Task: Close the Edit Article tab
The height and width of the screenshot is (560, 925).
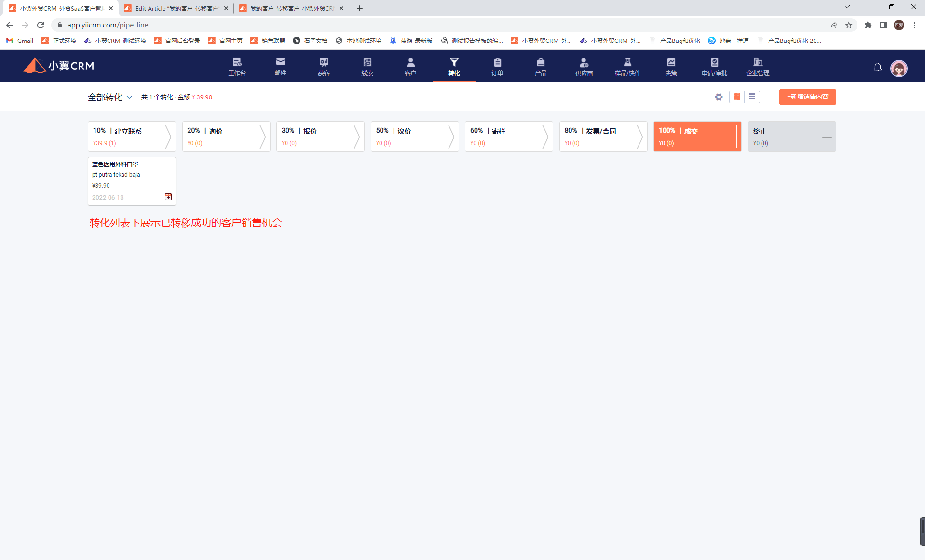Action: pyautogui.click(x=226, y=8)
